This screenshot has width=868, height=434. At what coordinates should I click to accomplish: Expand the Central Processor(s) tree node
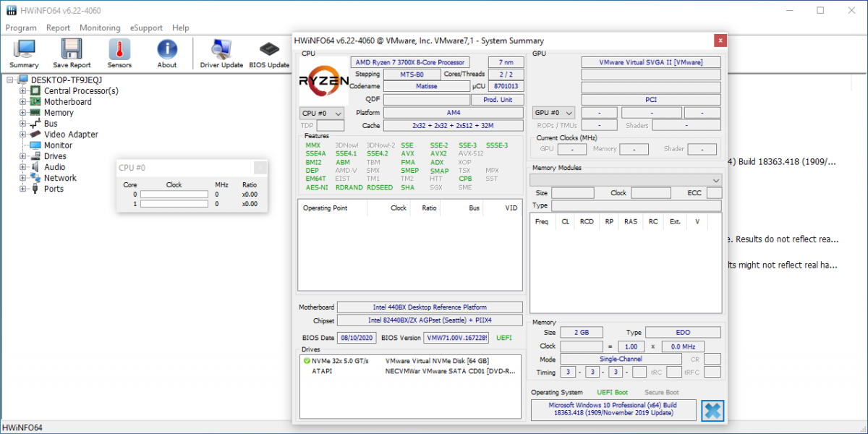click(x=23, y=91)
